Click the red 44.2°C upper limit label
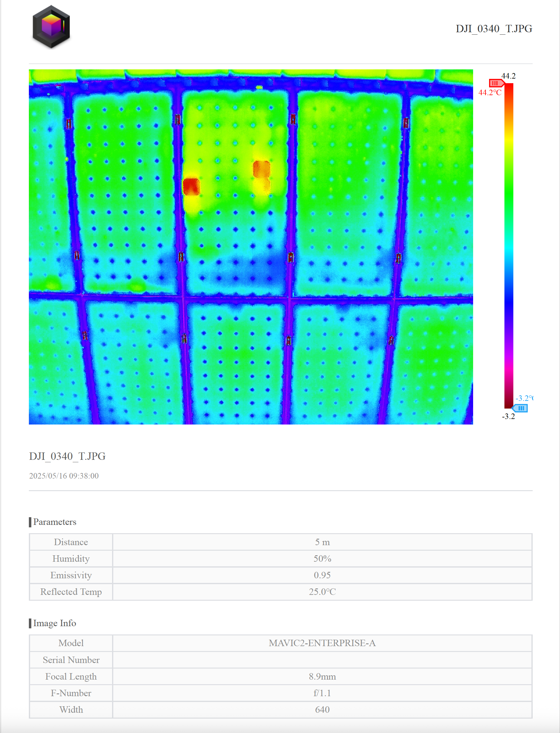The height and width of the screenshot is (733, 560). (490, 93)
